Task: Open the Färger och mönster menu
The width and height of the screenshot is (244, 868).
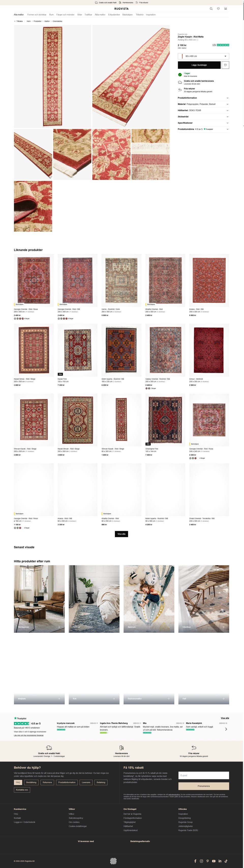Action: pos(66,15)
